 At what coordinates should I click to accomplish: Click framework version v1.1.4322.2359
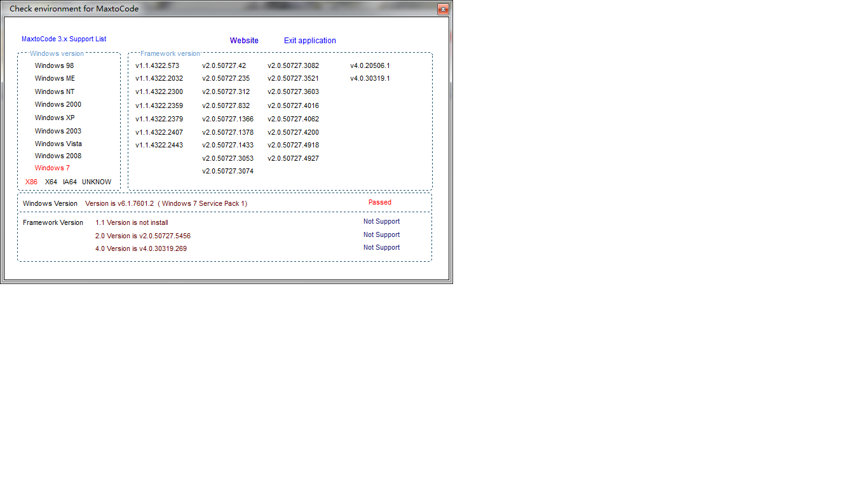coord(159,105)
